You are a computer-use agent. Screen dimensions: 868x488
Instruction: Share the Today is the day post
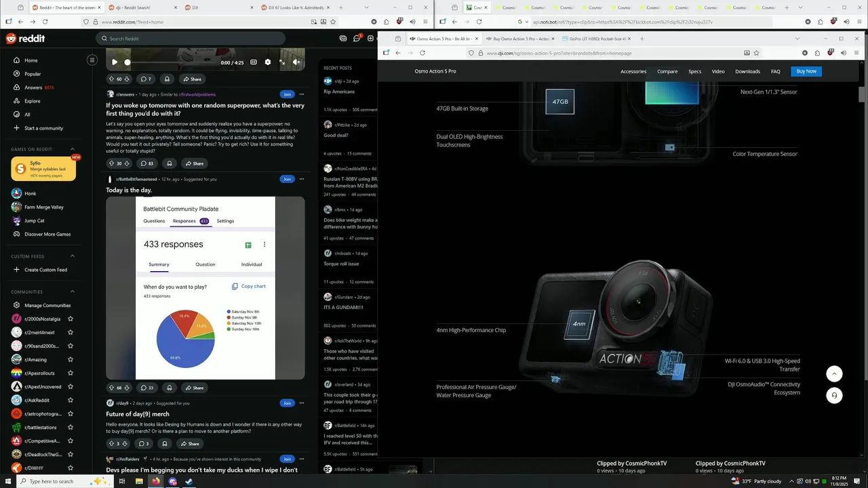(x=193, y=388)
